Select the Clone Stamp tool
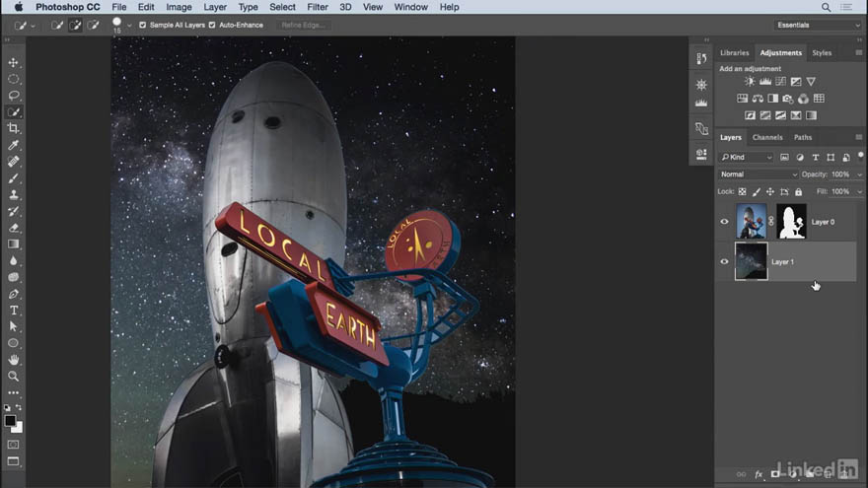Screen dimensions: 868x488 click(x=13, y=195)
